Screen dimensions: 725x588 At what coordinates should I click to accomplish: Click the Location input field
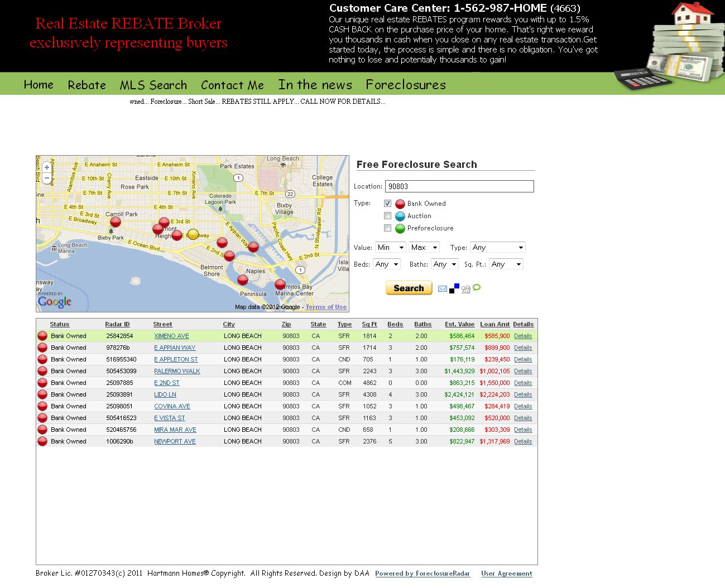(x=459, y=186)
